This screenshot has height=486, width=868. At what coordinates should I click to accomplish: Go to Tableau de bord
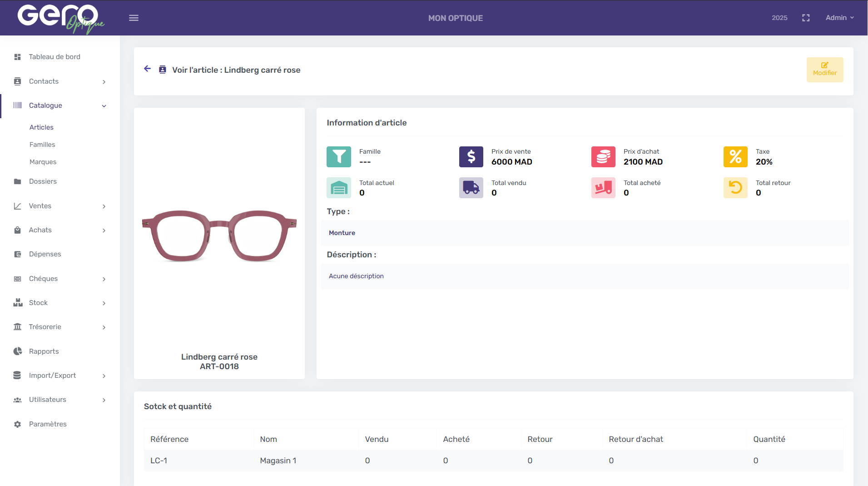pos(55,57)
